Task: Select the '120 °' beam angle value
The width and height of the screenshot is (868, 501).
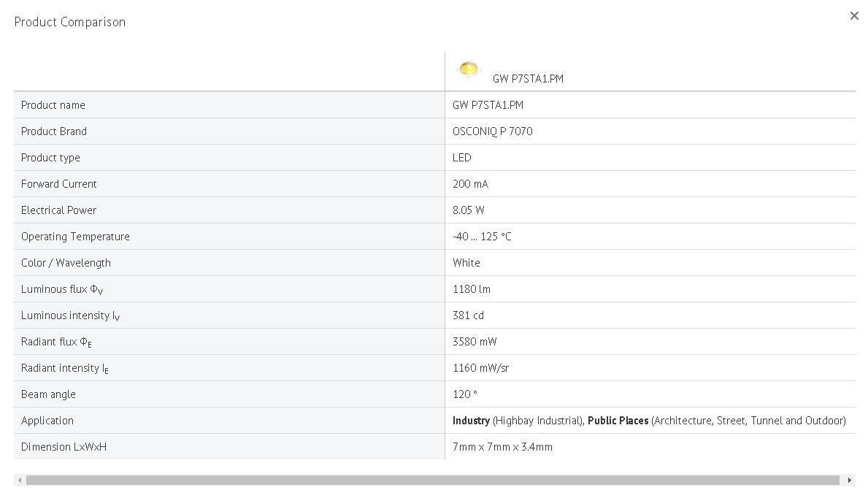Action: (464, 394)
